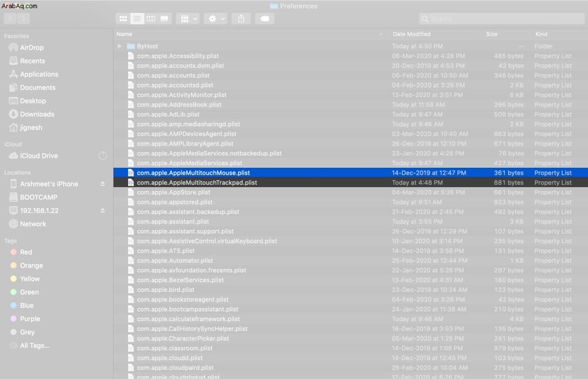Open the group-by arrangement dropdown

[x=188, y=19]
